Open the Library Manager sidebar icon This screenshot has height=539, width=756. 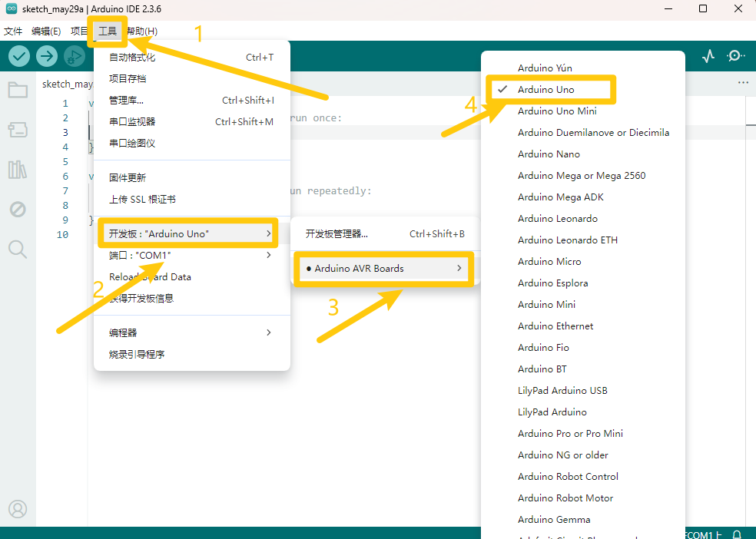[18, 170]
